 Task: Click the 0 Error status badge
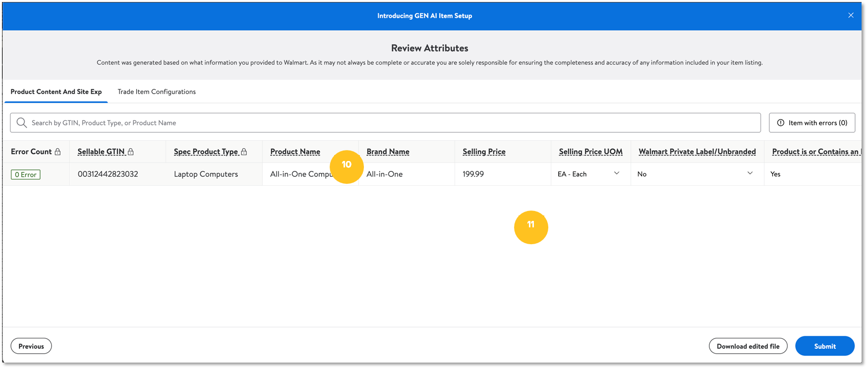pos(26,174)
